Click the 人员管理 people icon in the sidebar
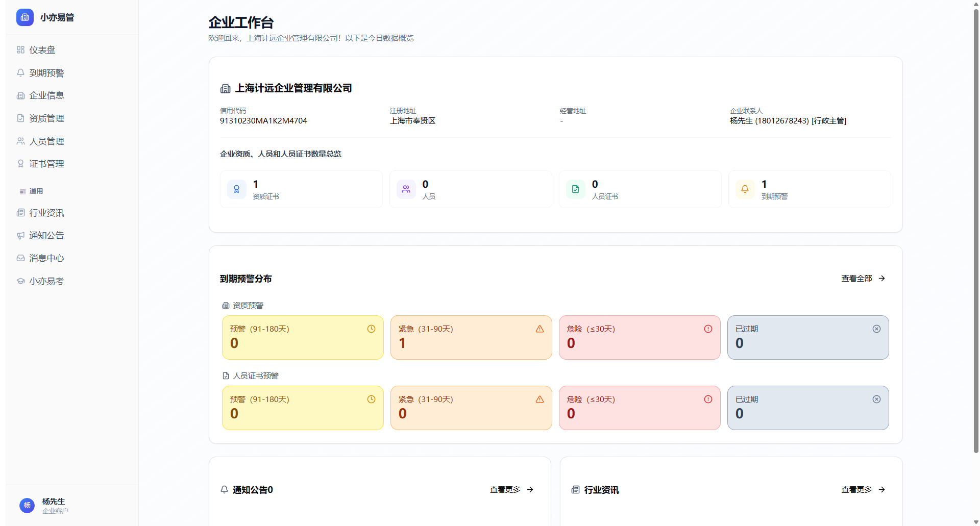 pos(20,141)
